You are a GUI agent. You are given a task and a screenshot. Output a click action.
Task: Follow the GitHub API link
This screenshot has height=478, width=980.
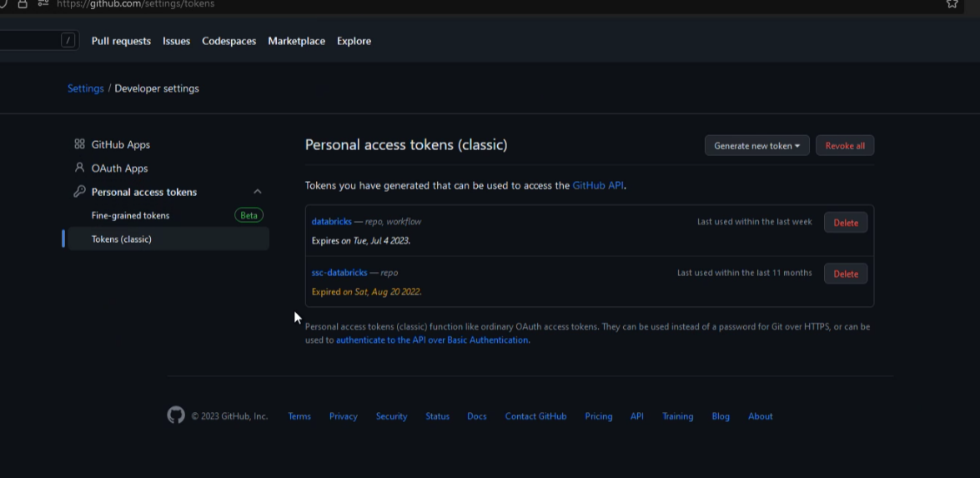tap(597, 185)
